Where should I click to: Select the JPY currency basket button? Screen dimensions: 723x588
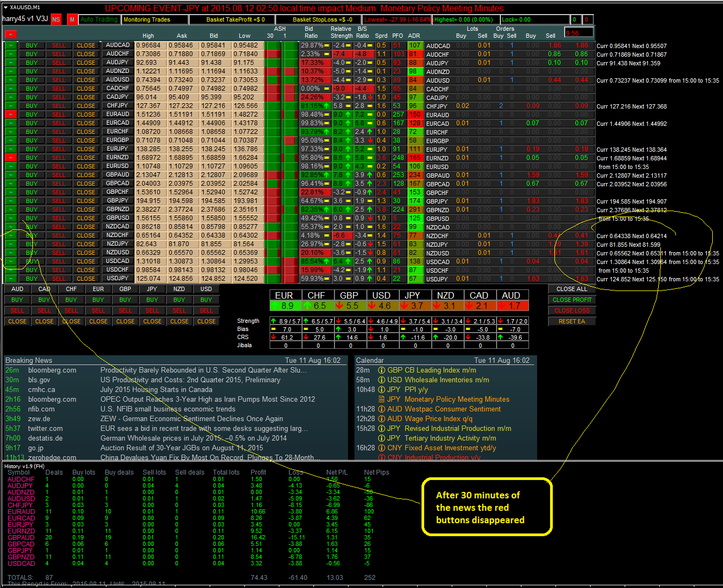tap(152, 289)
